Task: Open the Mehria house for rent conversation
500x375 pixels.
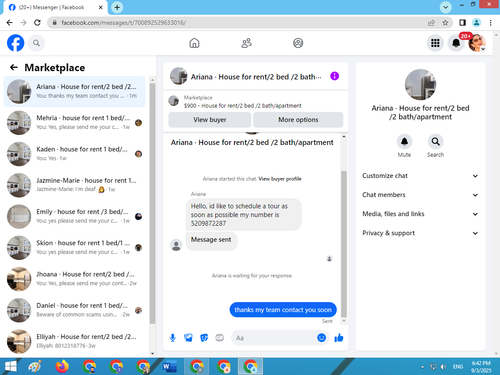Action: point(74,123)
